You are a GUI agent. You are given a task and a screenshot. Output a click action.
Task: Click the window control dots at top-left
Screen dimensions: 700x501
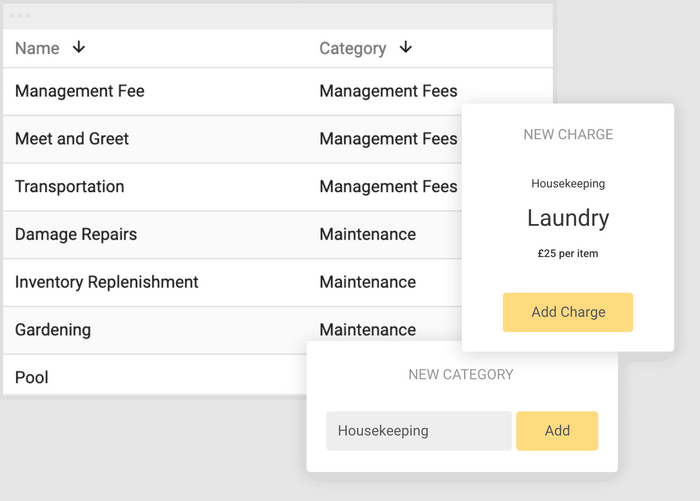click(20, 16)
